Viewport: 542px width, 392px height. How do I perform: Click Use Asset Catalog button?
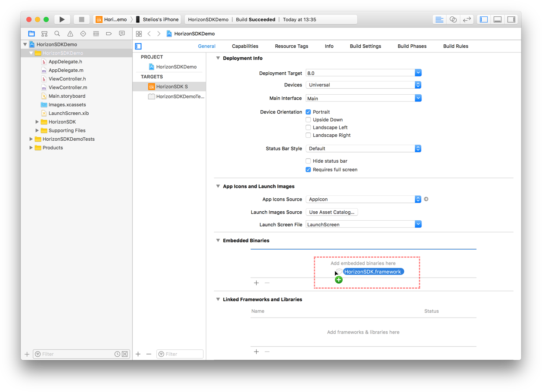coord(332,212)
